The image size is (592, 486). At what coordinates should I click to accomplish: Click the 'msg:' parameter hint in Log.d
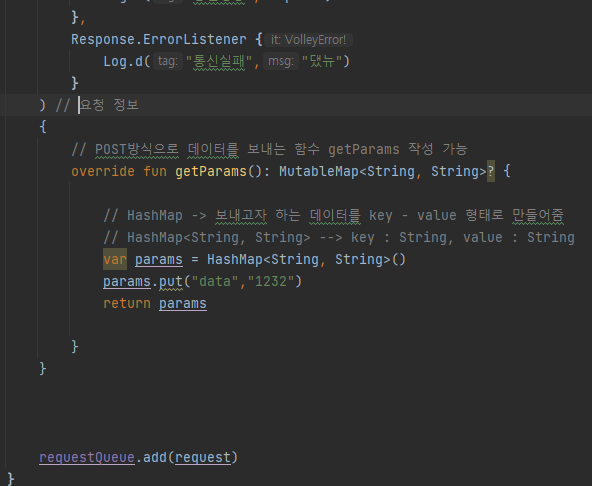281,61
